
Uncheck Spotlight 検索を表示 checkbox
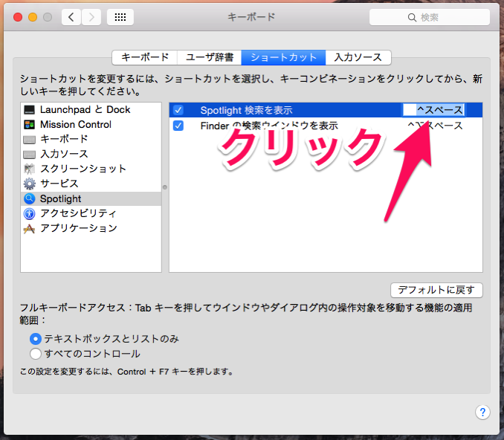coord(178,110)
